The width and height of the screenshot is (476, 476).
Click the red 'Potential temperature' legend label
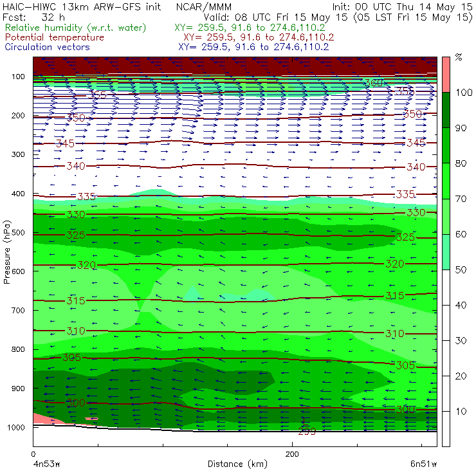(x=54, y=37)
